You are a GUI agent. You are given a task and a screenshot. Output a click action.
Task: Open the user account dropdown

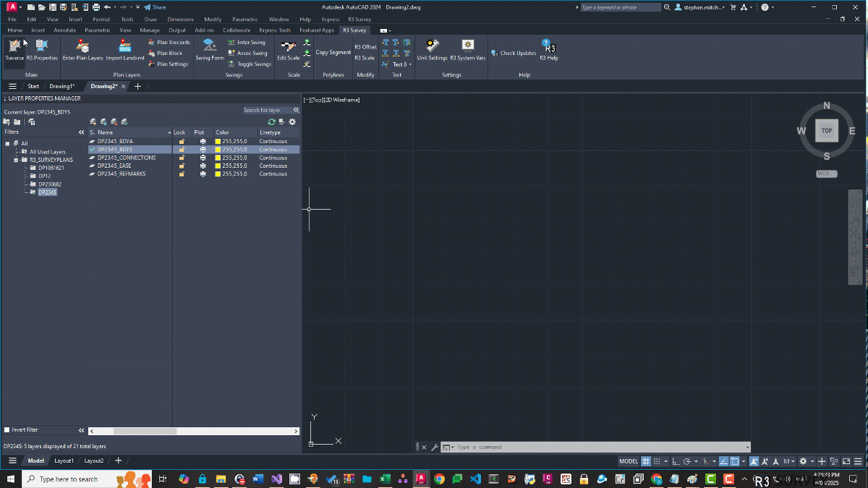pyautogui.click(x=704, y=7)
